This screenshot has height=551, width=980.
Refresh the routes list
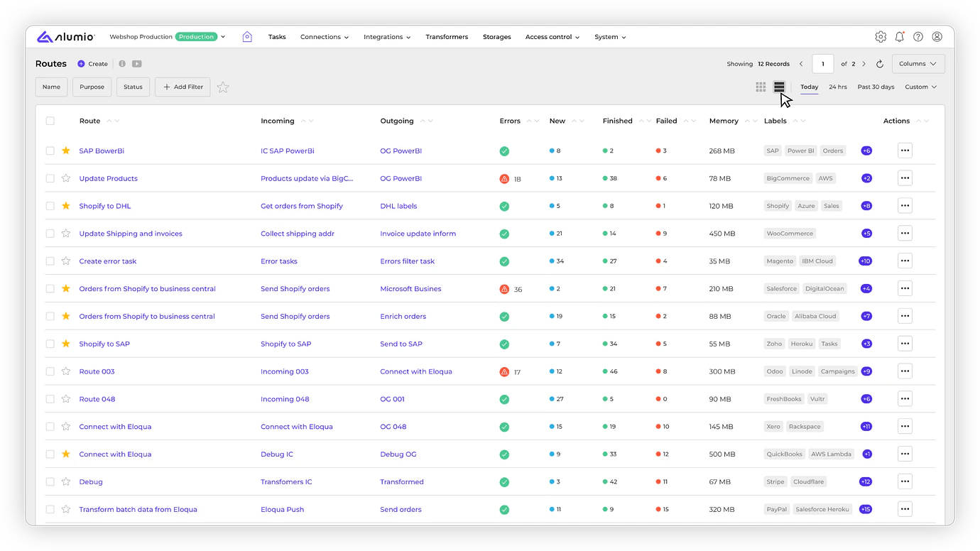880,64
